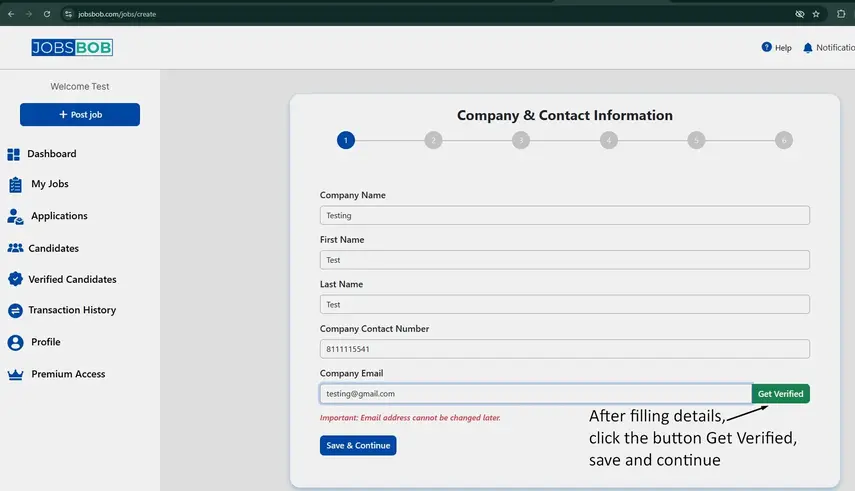Click the Transaction History arrows icon

[x=15, y=311]
